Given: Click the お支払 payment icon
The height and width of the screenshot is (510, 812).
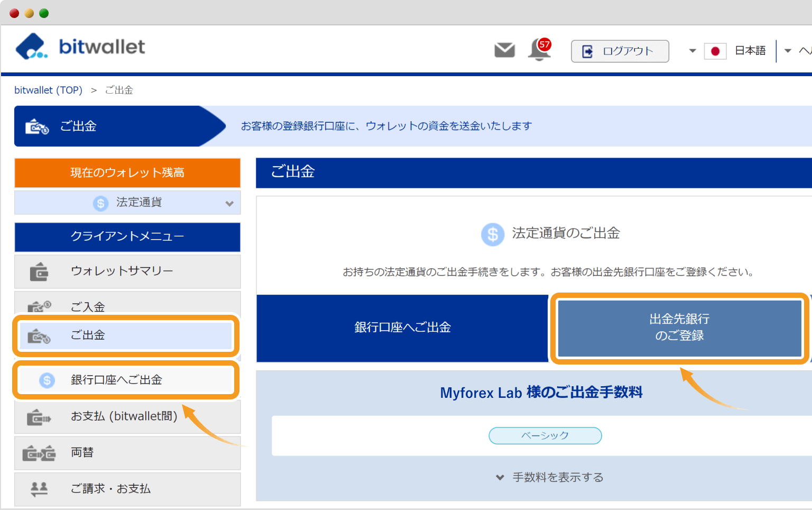Looking at the screenshot, I should (x=39, y=417).
